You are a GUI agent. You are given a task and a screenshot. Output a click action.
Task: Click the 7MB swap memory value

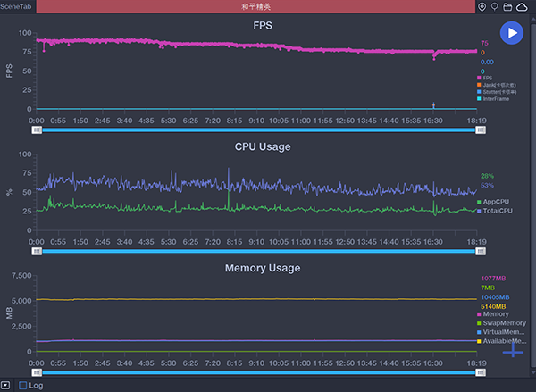tap(488, 288)
